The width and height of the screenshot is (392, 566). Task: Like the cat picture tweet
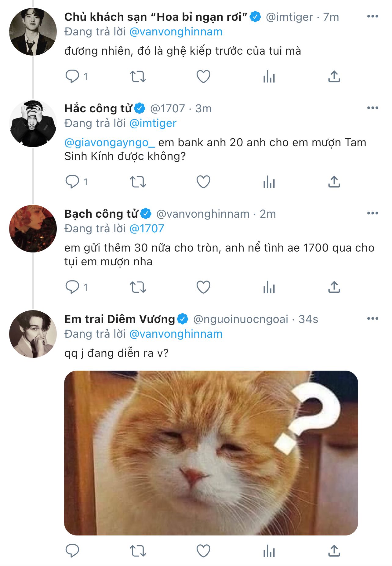click(x=203, y=551)
